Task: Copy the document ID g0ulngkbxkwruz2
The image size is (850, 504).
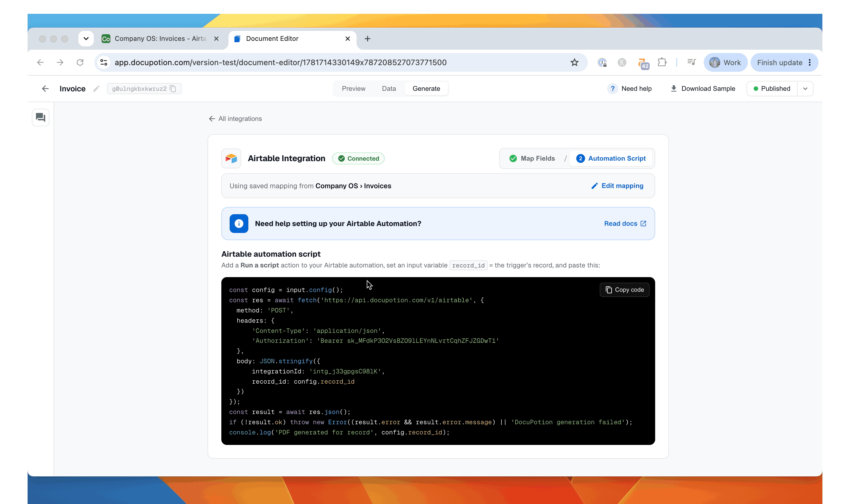Action: coord(173,89)
